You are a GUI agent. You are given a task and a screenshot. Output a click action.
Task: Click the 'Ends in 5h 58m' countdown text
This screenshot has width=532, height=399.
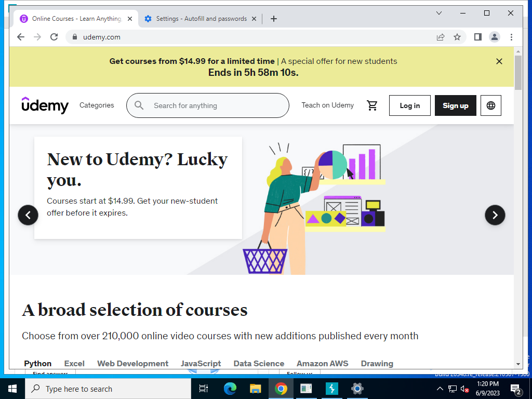[254, 73]
